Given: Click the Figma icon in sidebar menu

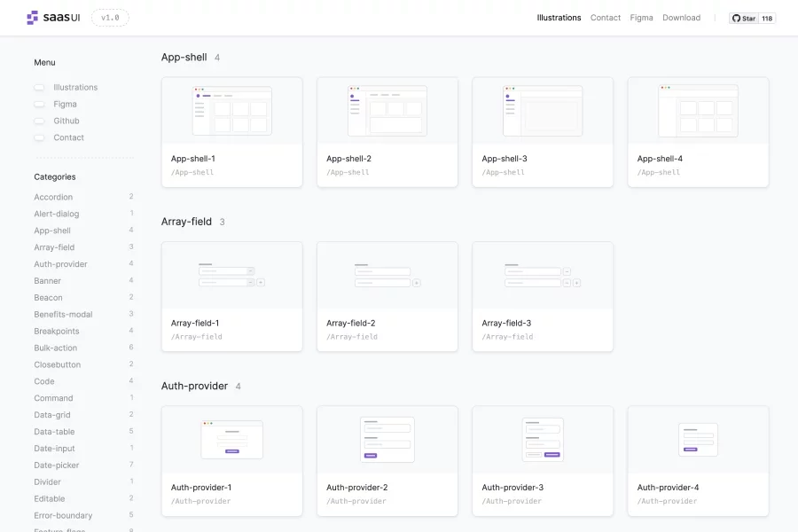Looking at the screenshot, I should click(x=39, y=105).
